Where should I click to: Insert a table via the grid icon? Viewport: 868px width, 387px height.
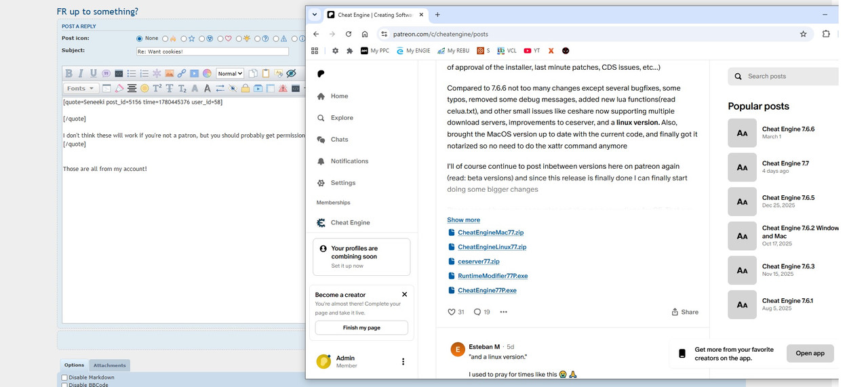click(x=270, y=88)
